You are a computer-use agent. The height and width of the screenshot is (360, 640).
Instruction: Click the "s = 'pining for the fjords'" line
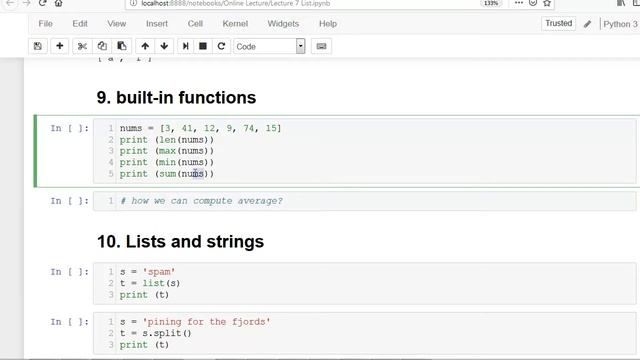[x=195, y=322]
